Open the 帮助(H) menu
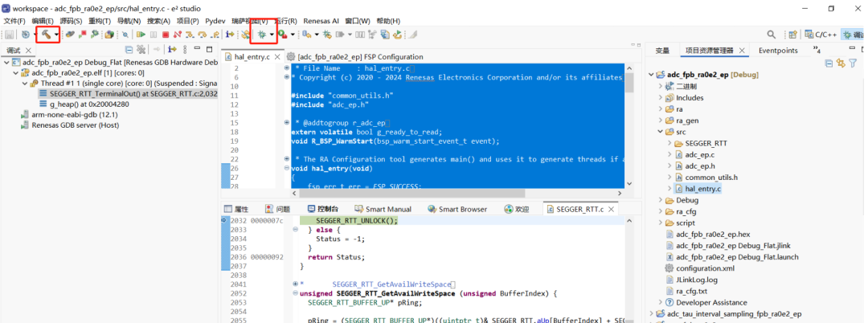Image resolution: width=868 pixels, height=323 pixels. pyautogui.click(x=388, y=21)
